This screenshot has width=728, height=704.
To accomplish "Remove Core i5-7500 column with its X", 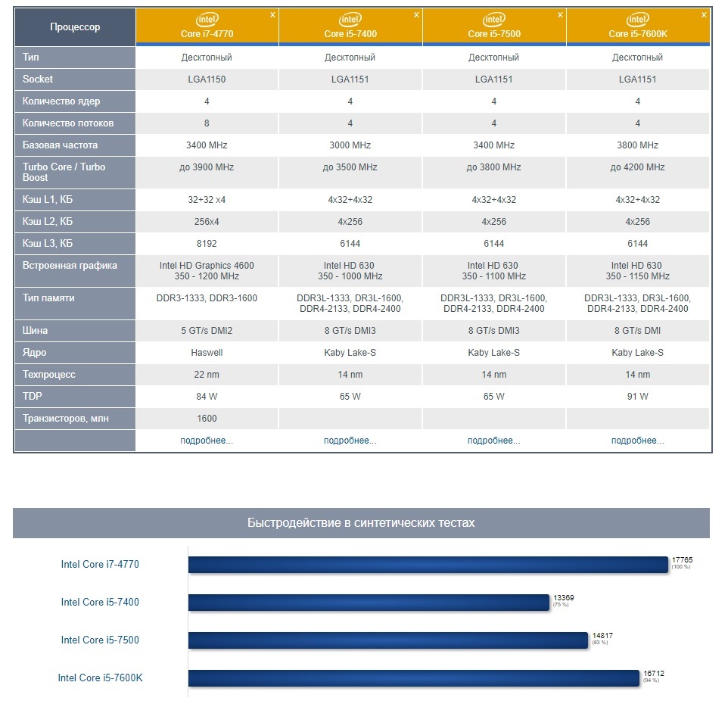I will [x=560, y=14].
